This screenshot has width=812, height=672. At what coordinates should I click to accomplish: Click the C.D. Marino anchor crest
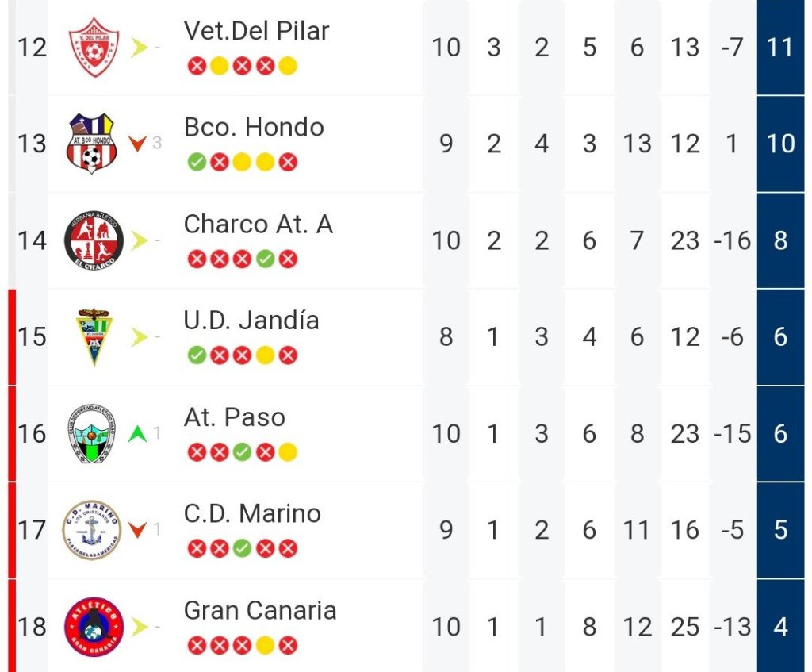pos(92,530)
